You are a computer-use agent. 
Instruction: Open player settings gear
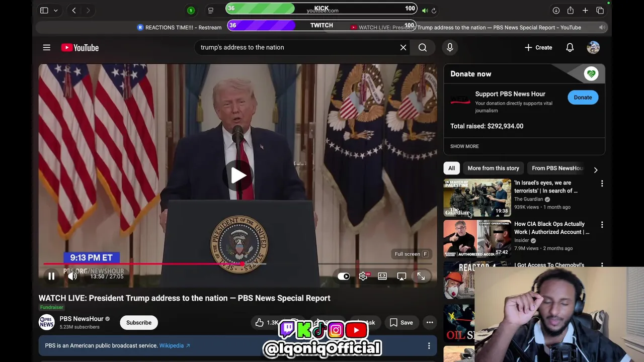tap(363, 276)
